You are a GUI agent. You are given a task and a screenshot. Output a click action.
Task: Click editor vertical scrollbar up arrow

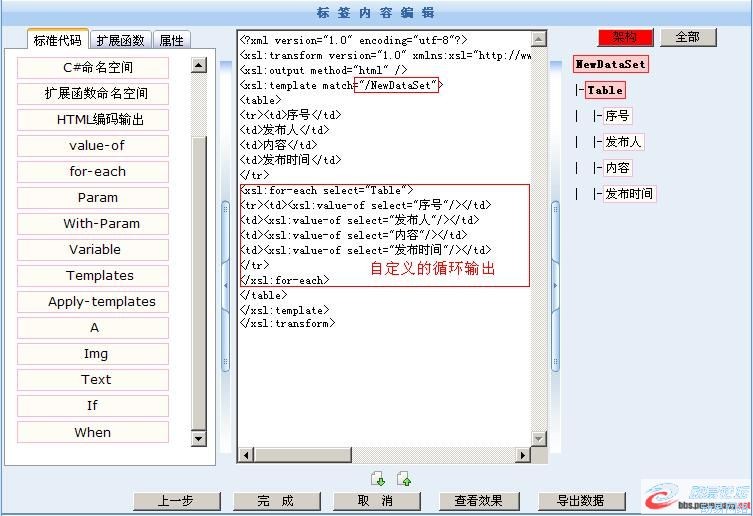click(540, 40)
